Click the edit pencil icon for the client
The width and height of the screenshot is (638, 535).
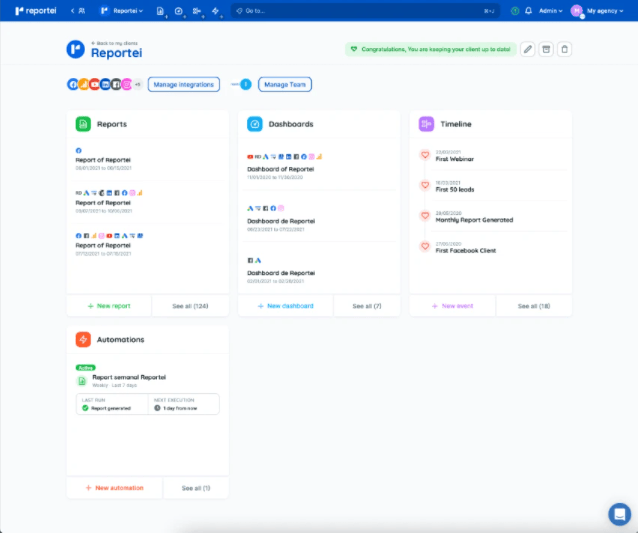click(528, 49)
